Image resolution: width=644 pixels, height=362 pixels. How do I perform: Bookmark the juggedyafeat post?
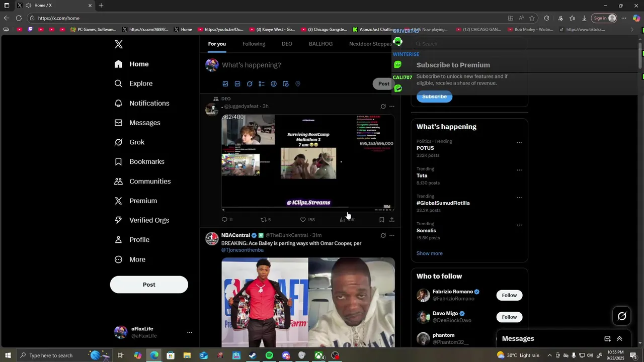(382, 220)
